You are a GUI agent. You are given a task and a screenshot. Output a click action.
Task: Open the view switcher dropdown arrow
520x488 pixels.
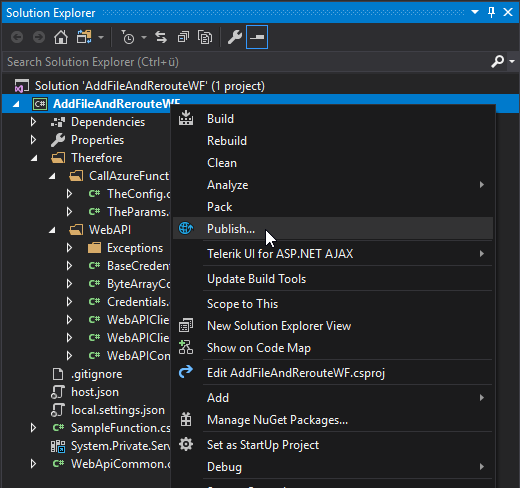tap(101, 37)
